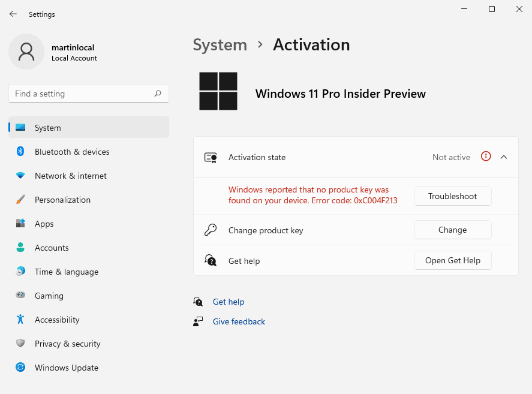Click the Personalization paintbrush icon
Screen dimensions: 532x394
coord(20,200)
